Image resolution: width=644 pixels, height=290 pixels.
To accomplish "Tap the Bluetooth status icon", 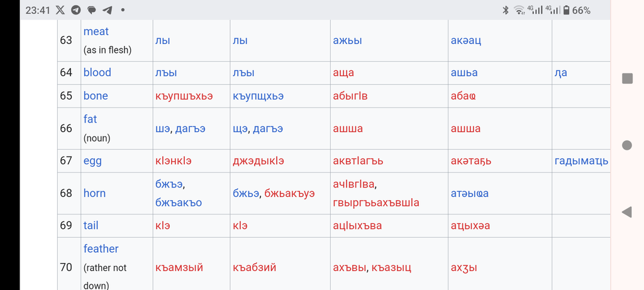I will pos(506,10).
